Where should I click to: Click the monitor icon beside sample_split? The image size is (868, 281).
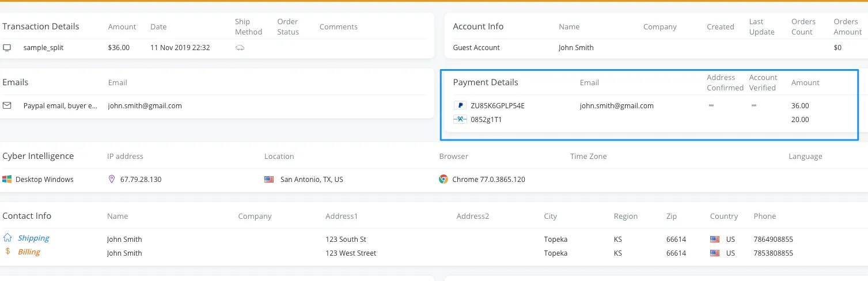pos(7,48)
